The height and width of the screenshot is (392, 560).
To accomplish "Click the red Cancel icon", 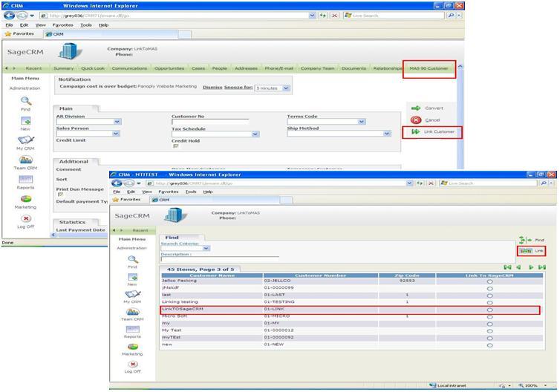I will coord(416,120).
